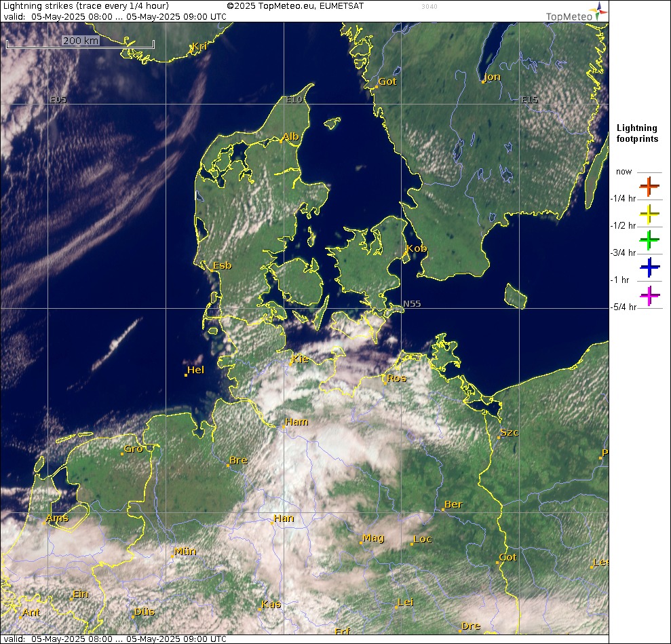Click the 'Lightning strikes (trace every 1/4 hour)' title
The height and width of the screenshot is (644, 671).
tap(86, 6)
